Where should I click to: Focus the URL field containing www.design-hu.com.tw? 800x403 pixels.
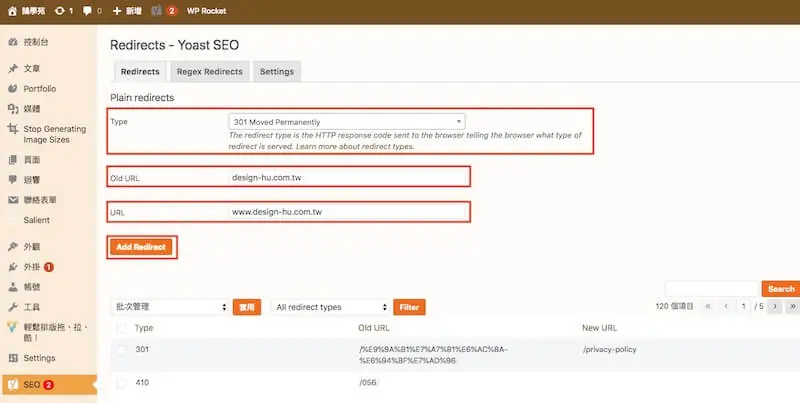click(x=347, y=212)
